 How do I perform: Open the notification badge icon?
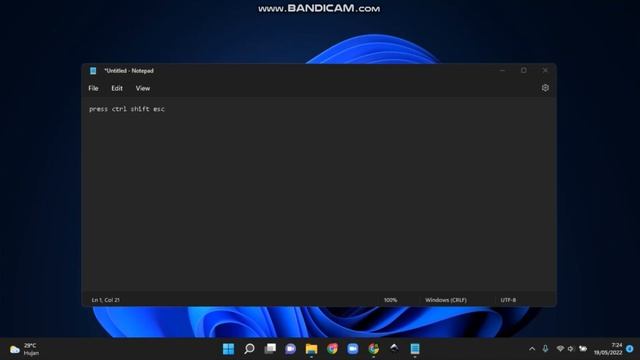630,349
